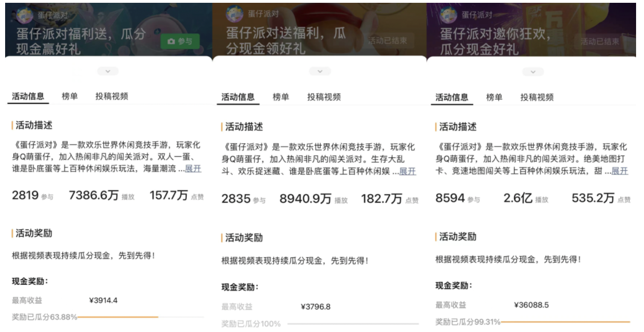Click the title 蛋仔派对邀你狂欢，瓜分现金好礼

(x=495, y=41)
